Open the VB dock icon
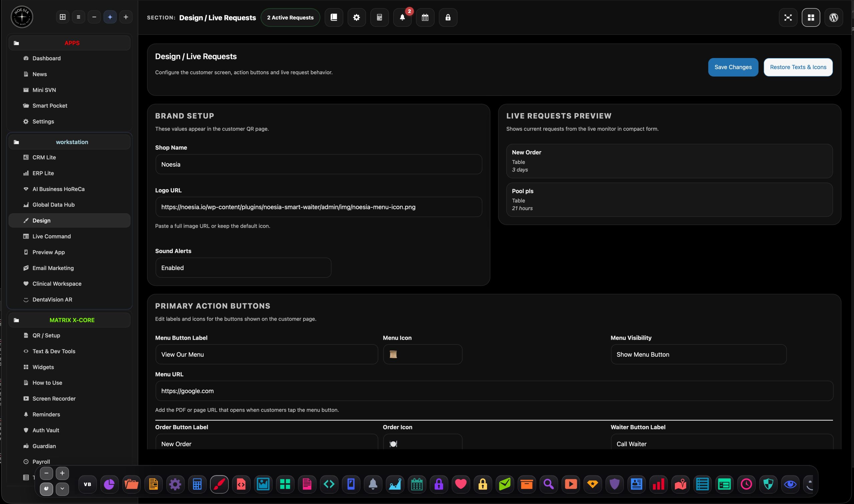 point(87,484)
